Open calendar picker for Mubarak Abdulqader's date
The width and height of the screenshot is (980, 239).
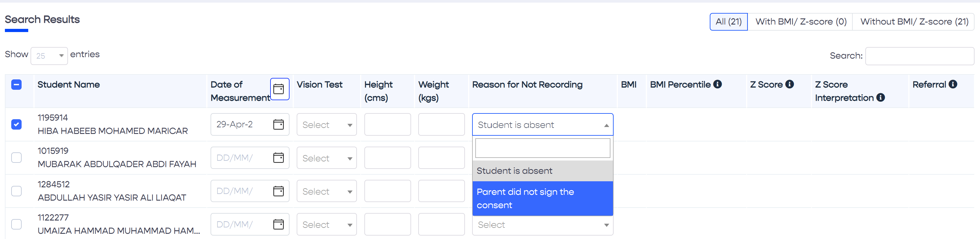[x=279, y=157]
